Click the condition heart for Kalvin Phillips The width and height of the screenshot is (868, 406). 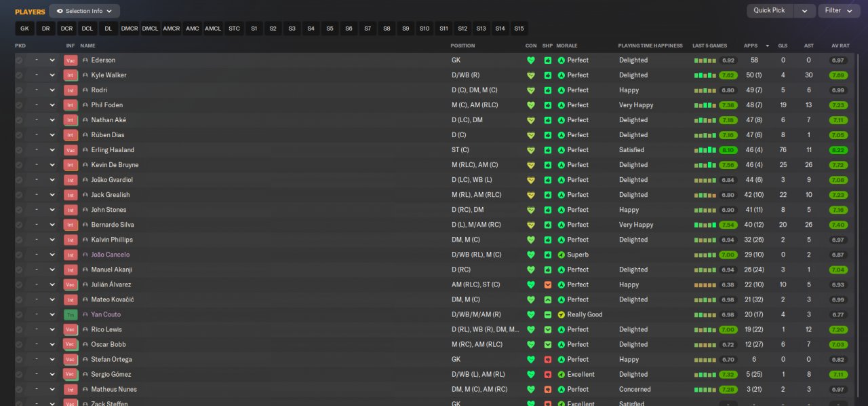[x=531, y=240]
